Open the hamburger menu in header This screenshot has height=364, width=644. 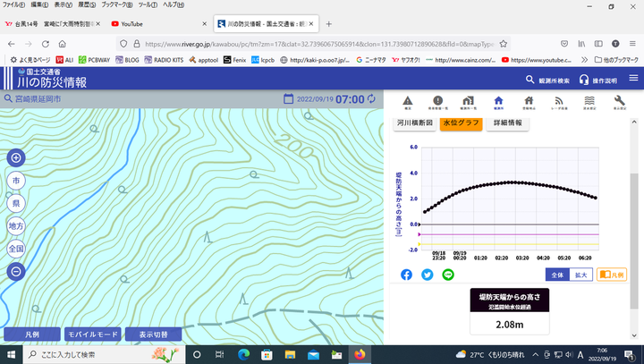point(633,80)
